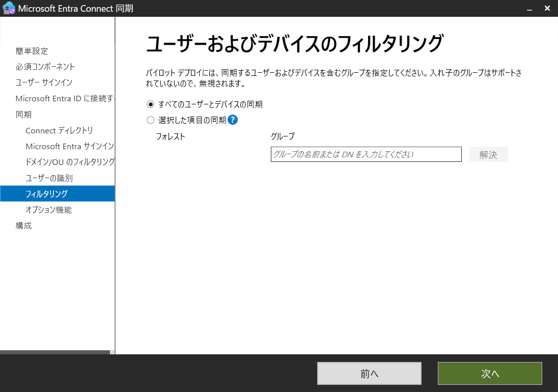Select ユーザー サインイン from the sidebar
Screen dimensions: 558x392
[44, 82]
